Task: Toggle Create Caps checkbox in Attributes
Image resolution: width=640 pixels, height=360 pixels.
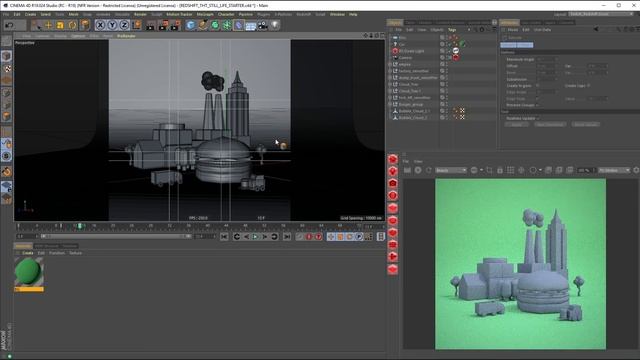Action: pos(589,86)
